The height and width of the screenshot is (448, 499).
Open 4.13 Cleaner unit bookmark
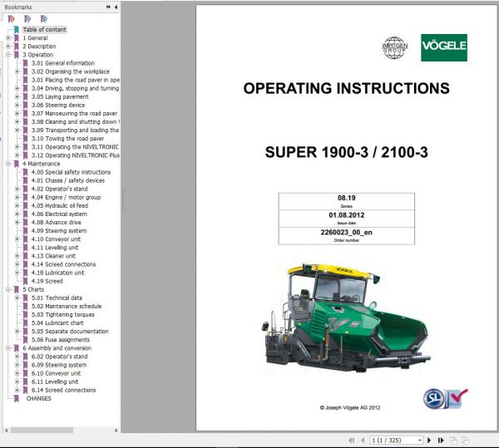tap(53, 256)
